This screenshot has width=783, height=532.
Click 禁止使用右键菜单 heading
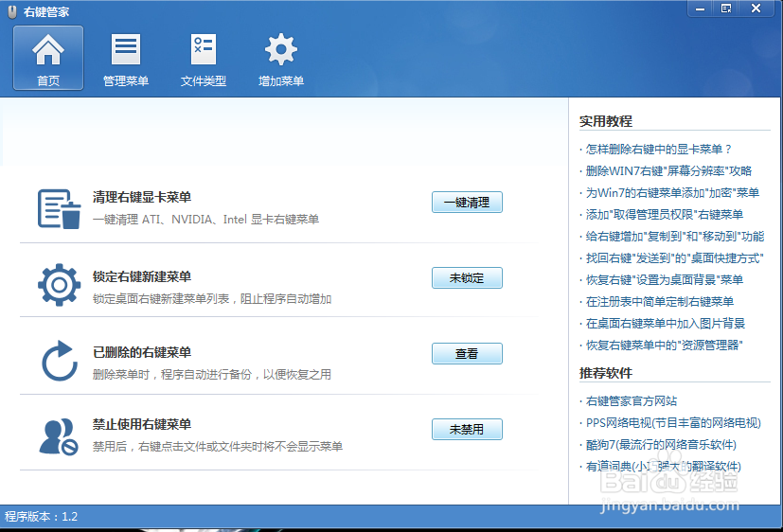coord(142,424)
